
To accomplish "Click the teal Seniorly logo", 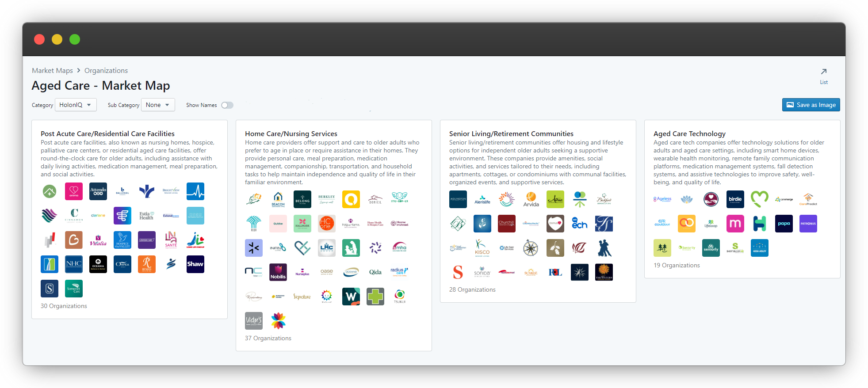I will tap(711, 248).
